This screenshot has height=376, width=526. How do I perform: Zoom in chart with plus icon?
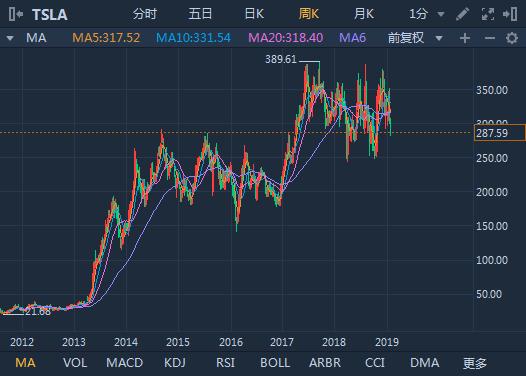pyautogui.click(x=465, y=38)
